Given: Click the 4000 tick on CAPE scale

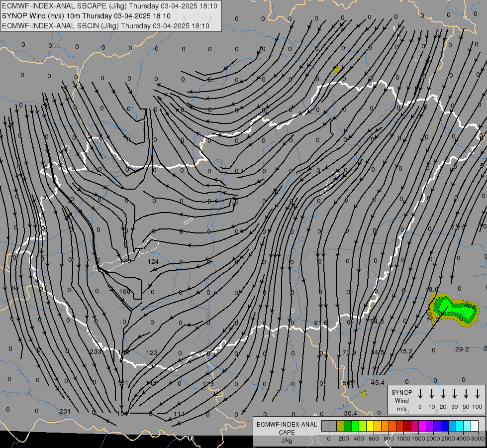Looking at the screenshot, I should tap(463, 439).
